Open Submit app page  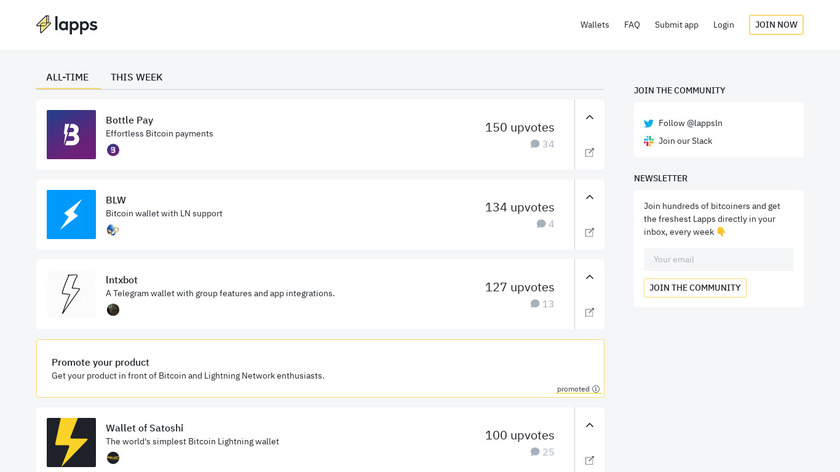677,25
